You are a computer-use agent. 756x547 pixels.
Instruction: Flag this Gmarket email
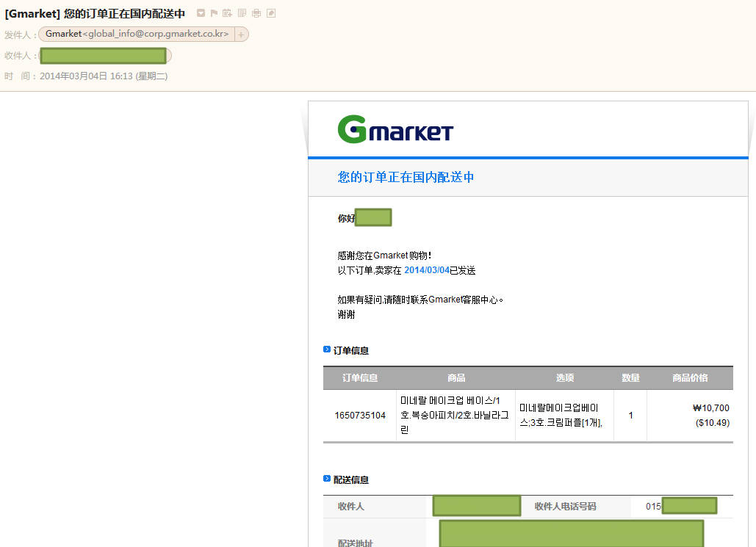pyautogui.click(x=214, y=13)
